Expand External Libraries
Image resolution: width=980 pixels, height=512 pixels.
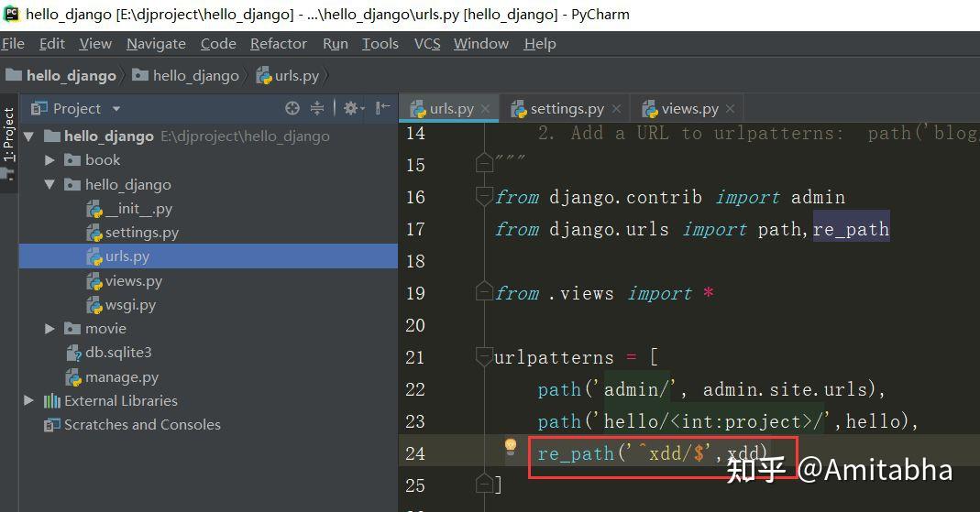[28, 400]
